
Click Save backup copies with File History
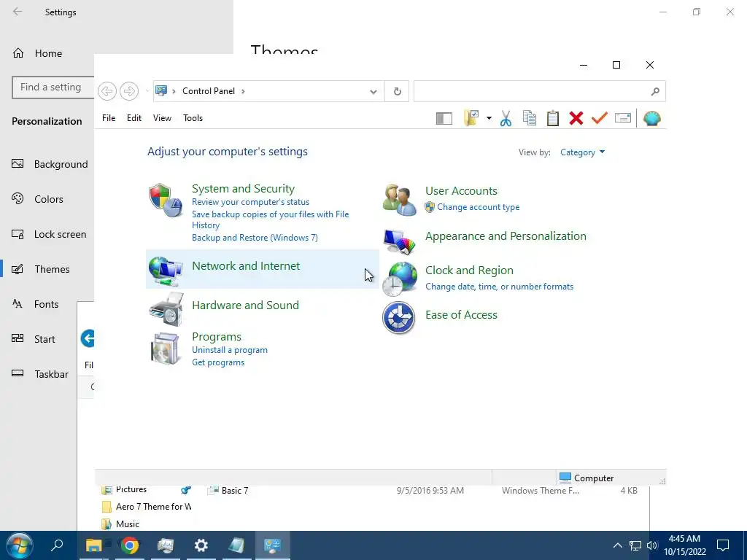click(x=270, y=219)
